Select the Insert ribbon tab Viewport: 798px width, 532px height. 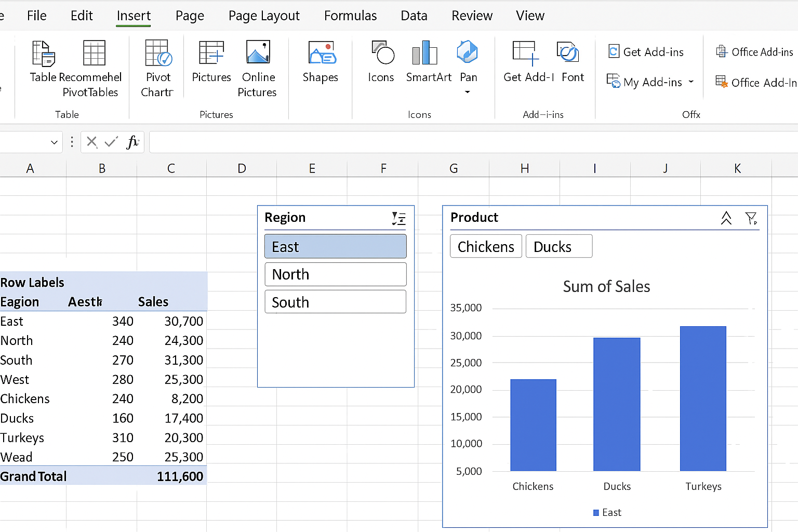pos(134,16)
